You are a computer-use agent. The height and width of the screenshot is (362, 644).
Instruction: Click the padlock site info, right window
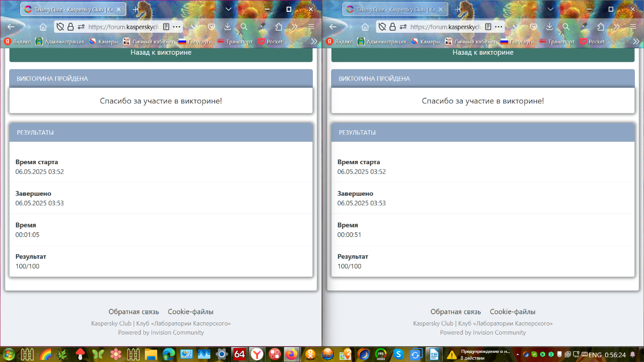tap(393, 27)
